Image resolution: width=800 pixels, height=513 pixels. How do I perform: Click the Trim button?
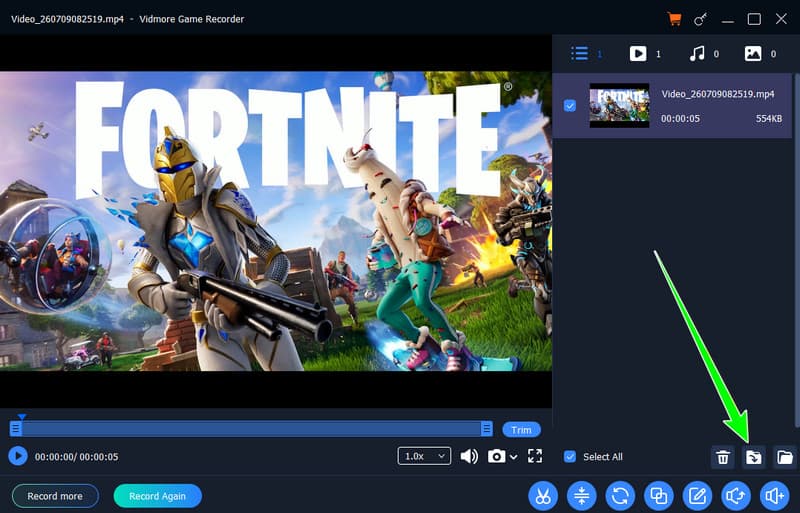tap(521, 430)
